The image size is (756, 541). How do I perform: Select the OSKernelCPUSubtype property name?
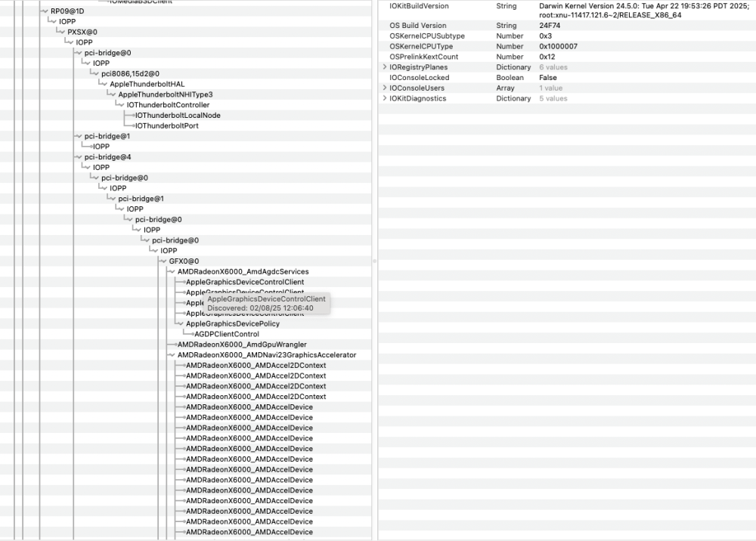click(x=427, y=36)
